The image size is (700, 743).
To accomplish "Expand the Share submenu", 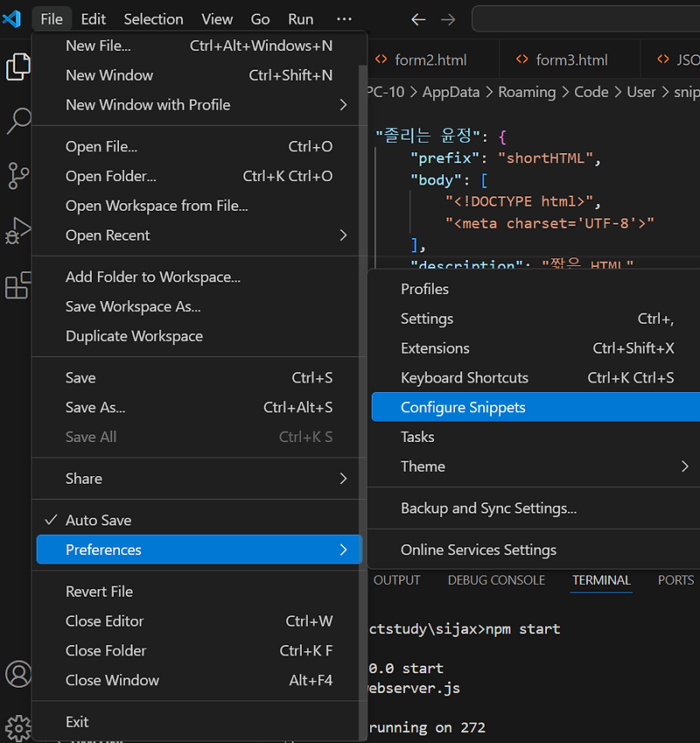I will pyautogui.click(x=84, y=478).
